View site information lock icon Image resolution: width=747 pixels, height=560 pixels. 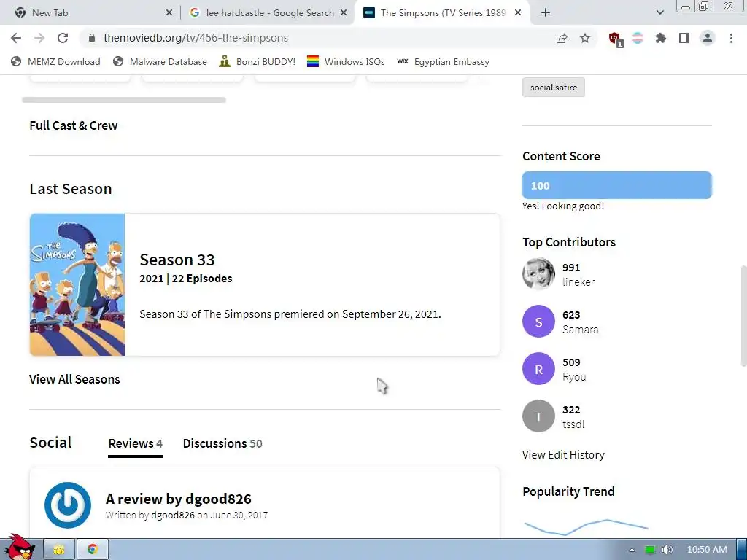(92, 38)
